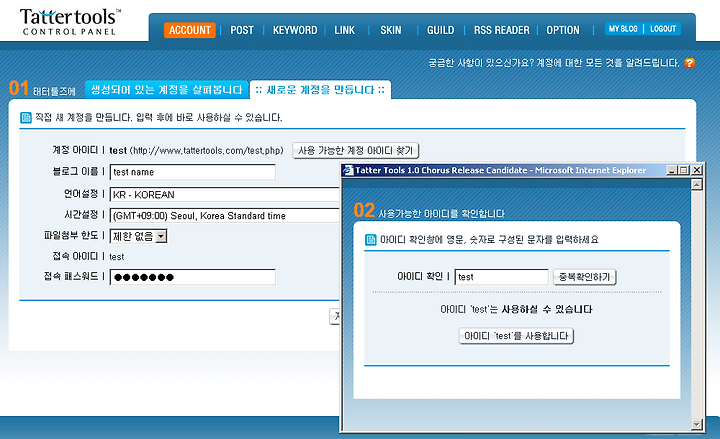Click the 접속 패스워드 password field
720x439 pixels.
pyautogui.click(x=193, y=277)
